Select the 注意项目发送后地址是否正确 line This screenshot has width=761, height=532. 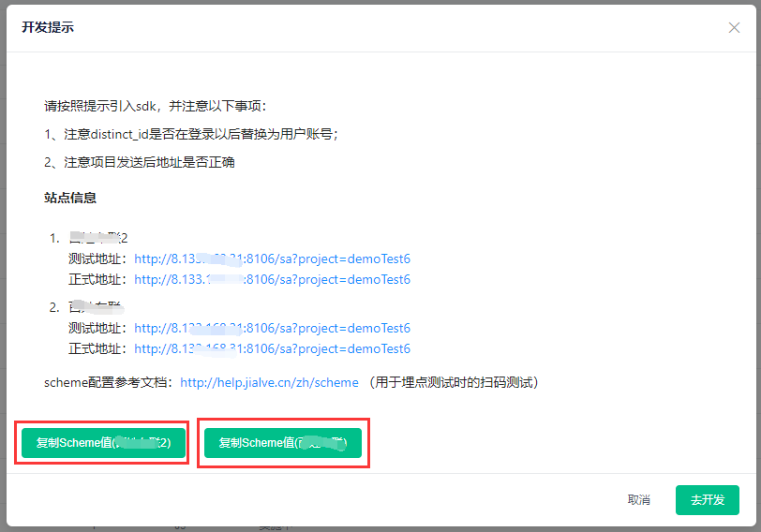140,162
